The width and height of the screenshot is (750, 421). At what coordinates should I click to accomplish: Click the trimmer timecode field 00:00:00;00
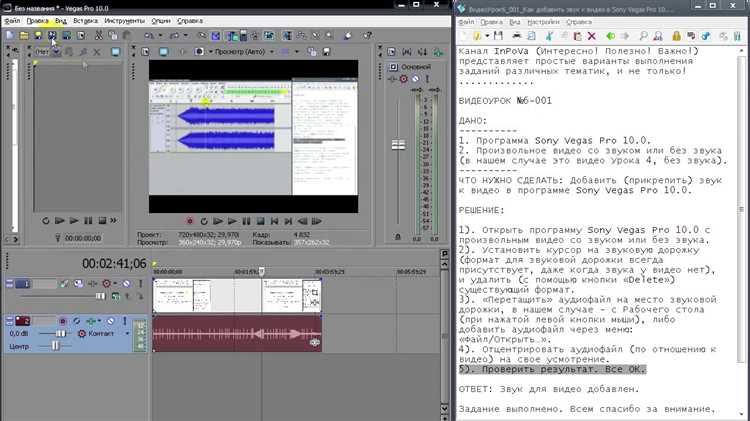click(83, 238)
